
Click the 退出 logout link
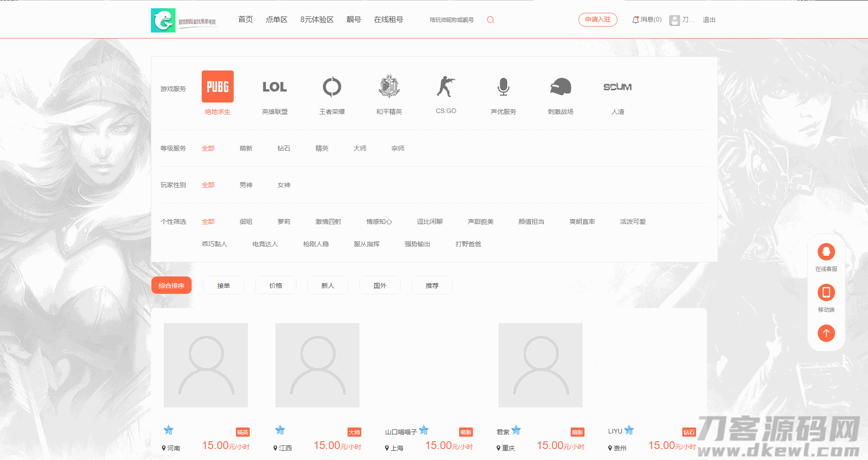click(x=709, y=20)
